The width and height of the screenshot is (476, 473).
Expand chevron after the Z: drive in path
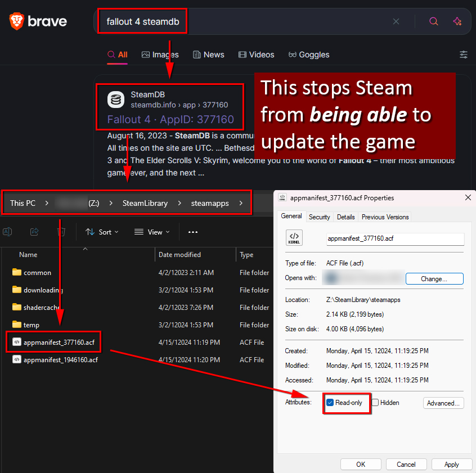111,203
